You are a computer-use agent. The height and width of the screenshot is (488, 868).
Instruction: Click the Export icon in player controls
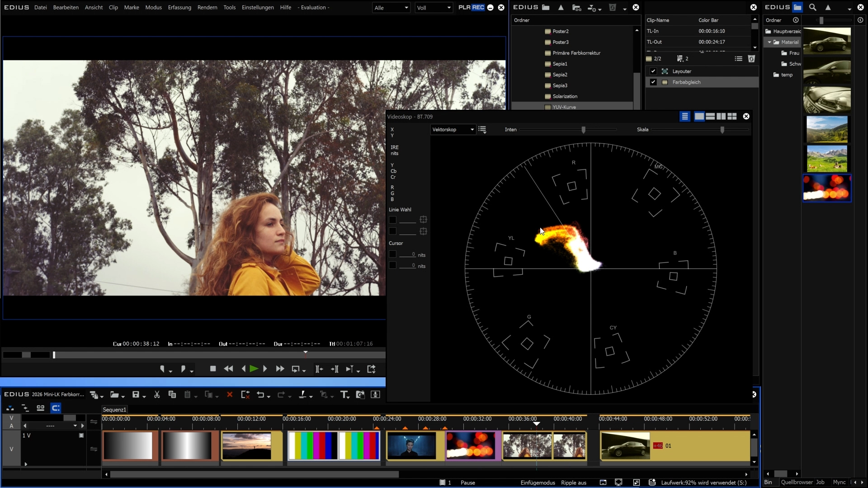[x=372, y=369]
